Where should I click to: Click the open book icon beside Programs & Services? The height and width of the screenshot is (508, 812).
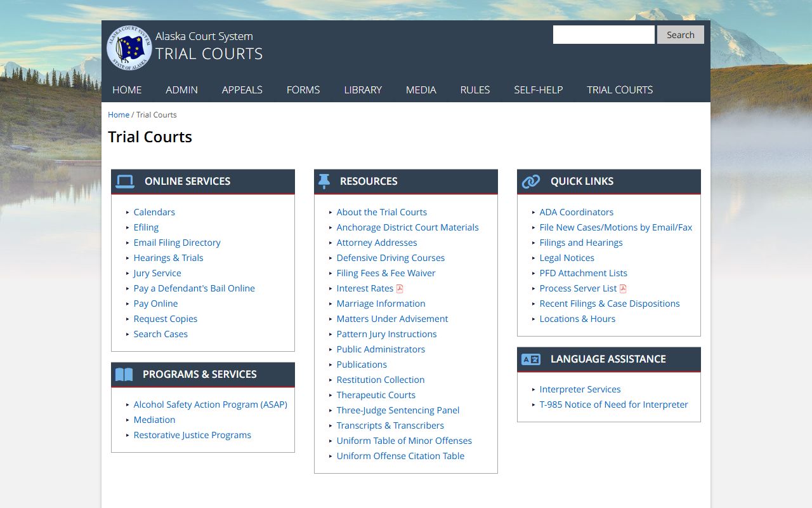tap(124, 375)
